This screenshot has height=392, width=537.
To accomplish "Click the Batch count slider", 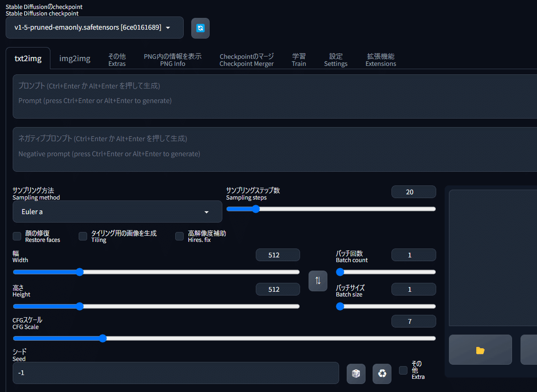I will point(386,272).
